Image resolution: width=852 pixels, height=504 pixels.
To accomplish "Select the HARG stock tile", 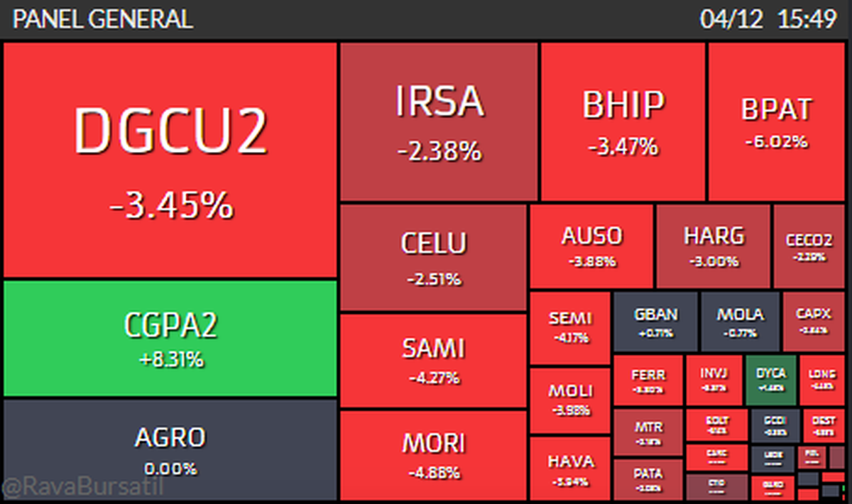I will (713, 246).
